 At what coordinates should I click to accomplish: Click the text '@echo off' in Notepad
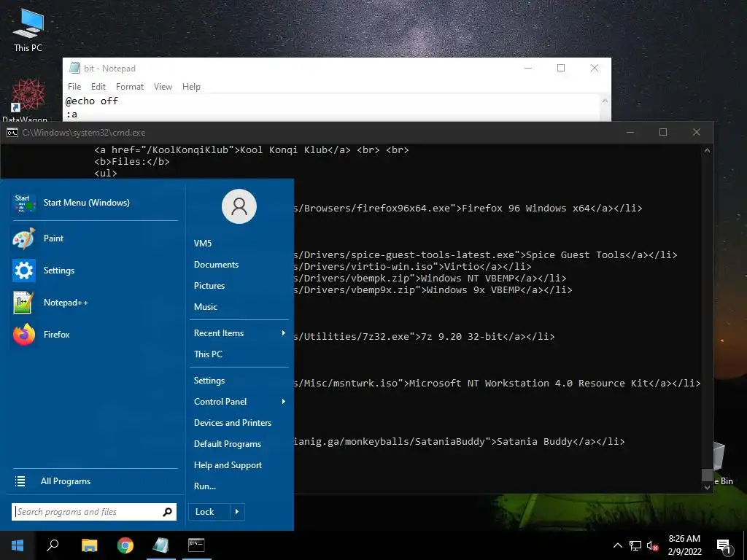click(x=91, y=101)
